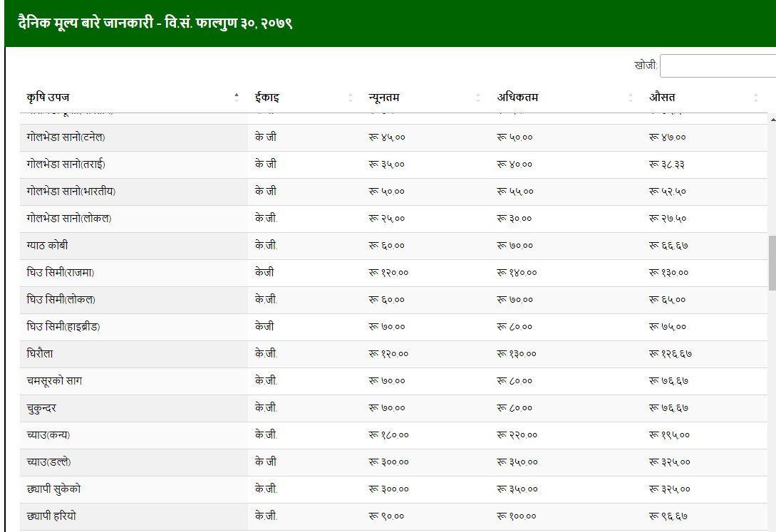Select घिउ सिमी(हाइब्रीड) product entry
This screenshot has width=776, height=532.
pos(63,327)
